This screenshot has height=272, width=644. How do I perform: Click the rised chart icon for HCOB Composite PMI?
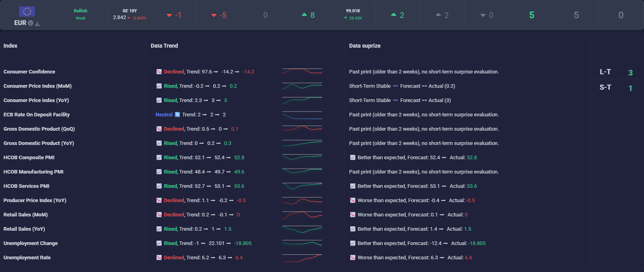pyautogui.click(x=159, y=158)
